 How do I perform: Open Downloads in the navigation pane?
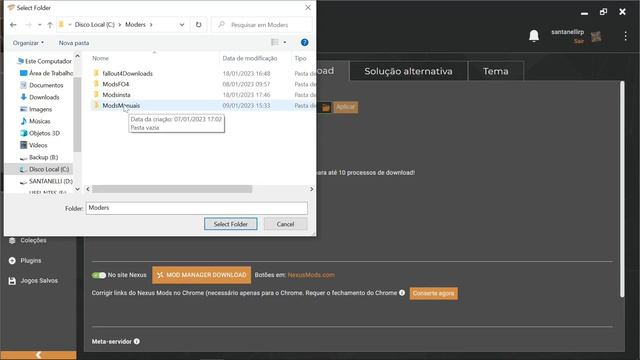tap(40, 97)
